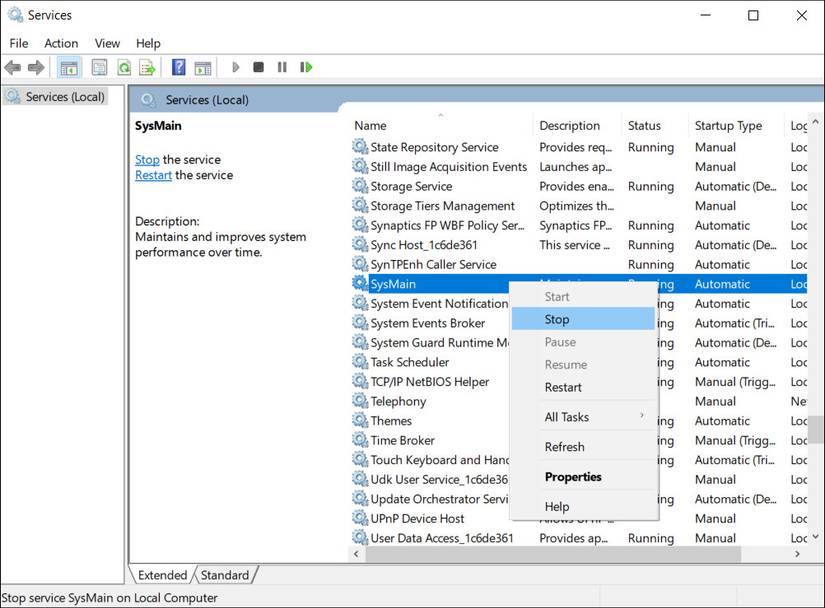Restart the service using the restart toolbar icon
This screenshot has height=608, width=825.
pyautogui.click(x=306, y=67)
